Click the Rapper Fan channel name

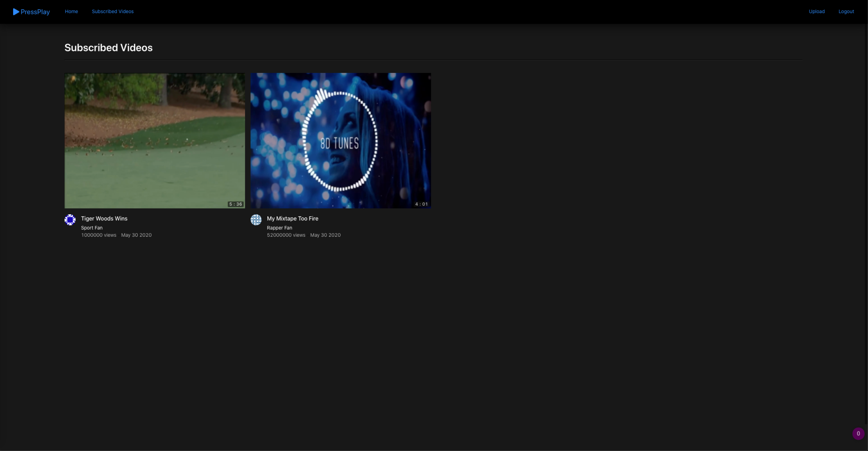click(279, 227)
